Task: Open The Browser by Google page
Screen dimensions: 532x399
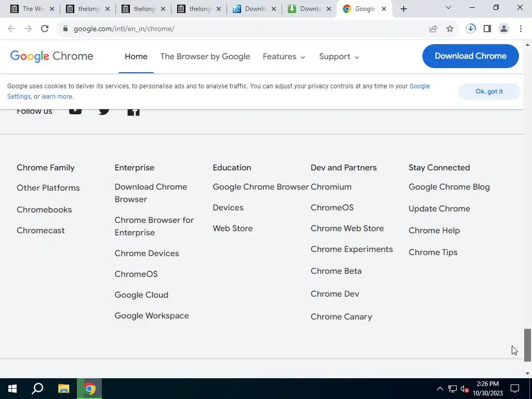Action: pyautogui.click(x=205, y=57)
